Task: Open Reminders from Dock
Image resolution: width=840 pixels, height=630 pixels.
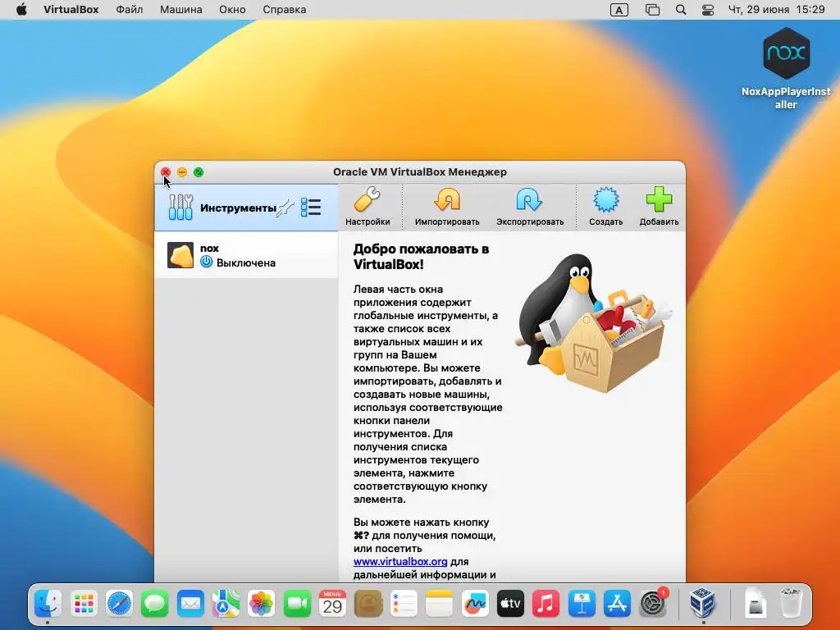Action: (x=404, y=605)
